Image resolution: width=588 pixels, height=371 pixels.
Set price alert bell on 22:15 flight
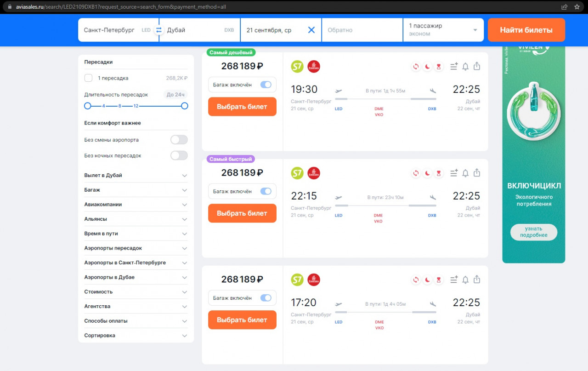tap(465, 173)
